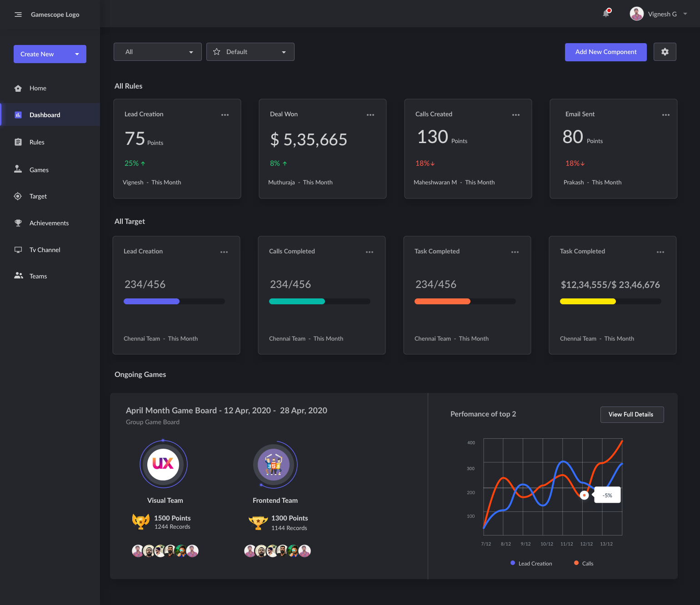Image resolution: width=700 pixels, height=605 pixels.
Task: Click the Frontend Team trophy icon
Action: coord(258,523)
